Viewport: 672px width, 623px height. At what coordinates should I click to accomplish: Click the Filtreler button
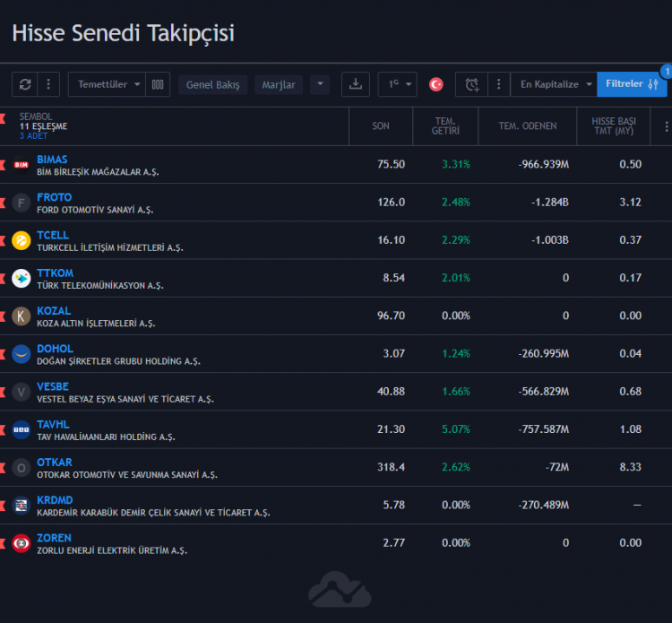coord(632,84)
